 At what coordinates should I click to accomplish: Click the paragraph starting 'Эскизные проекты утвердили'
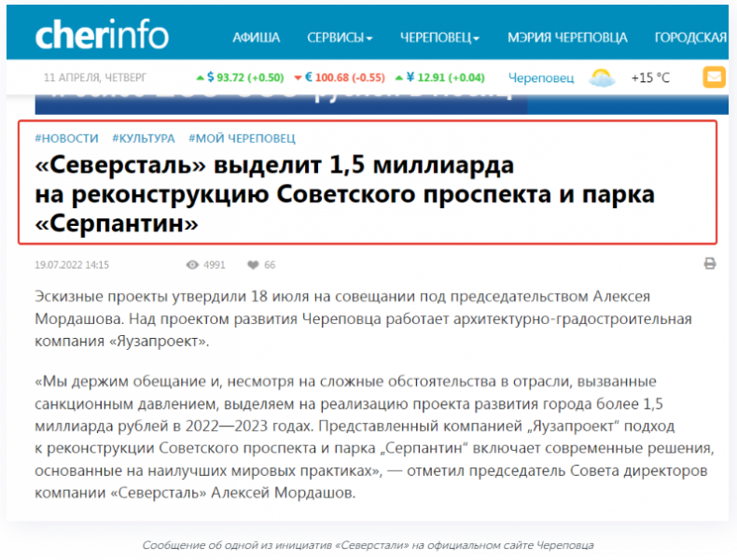tap(363, 319)
